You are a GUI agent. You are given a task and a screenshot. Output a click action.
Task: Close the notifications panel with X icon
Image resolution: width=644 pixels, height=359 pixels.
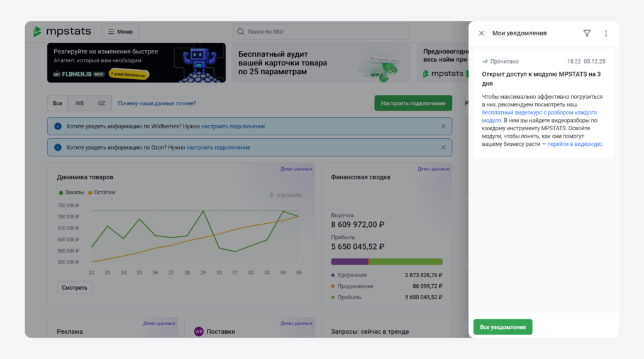point(481,33)
